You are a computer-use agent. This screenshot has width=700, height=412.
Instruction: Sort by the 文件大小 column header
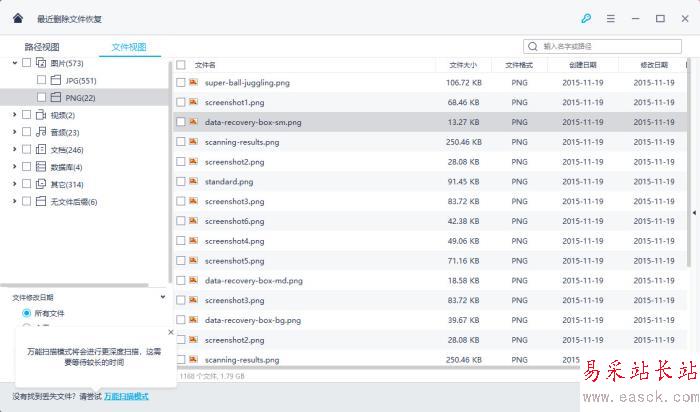463,65
